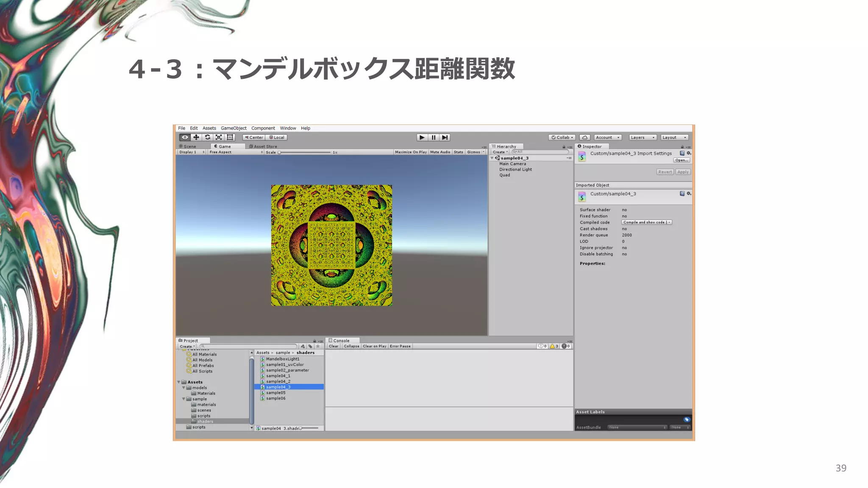Toggle Mute Audio in Game view

click(440, 152)
